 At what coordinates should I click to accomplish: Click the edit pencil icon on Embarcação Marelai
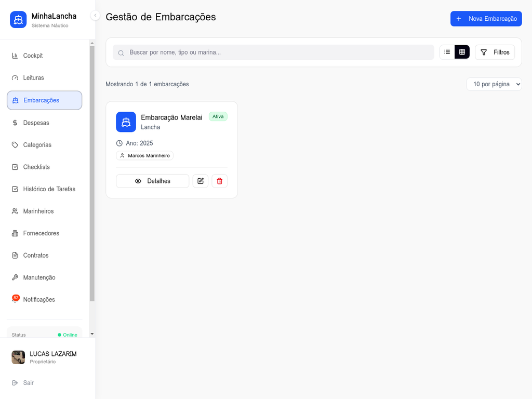click(201, 181)
